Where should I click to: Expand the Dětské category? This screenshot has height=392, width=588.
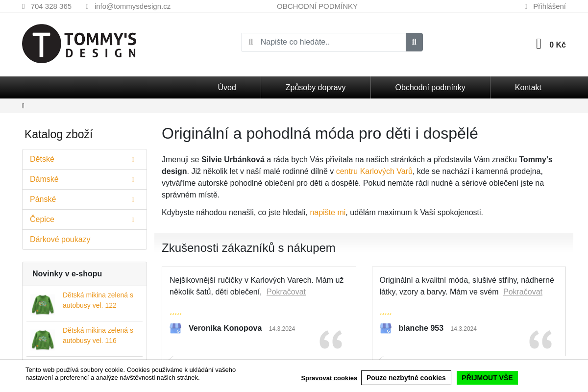point(133,159)
